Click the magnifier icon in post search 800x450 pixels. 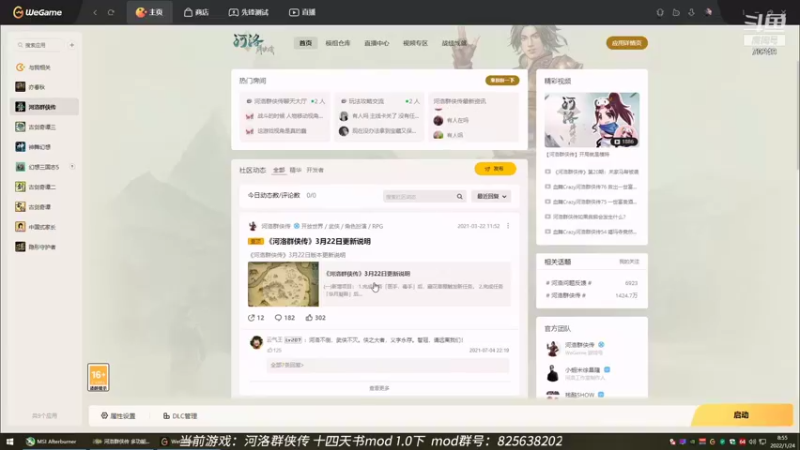point(460,196)
